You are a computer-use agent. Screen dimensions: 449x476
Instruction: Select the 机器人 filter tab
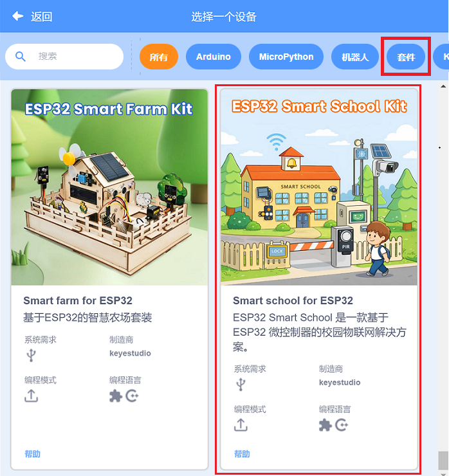pos(355,57)
